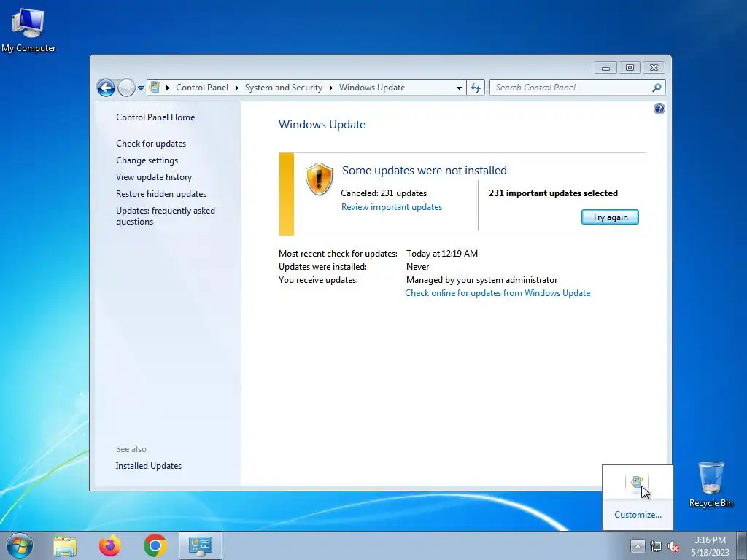
Task: Show hidden tray icons arrow
Action: (638, 546)
